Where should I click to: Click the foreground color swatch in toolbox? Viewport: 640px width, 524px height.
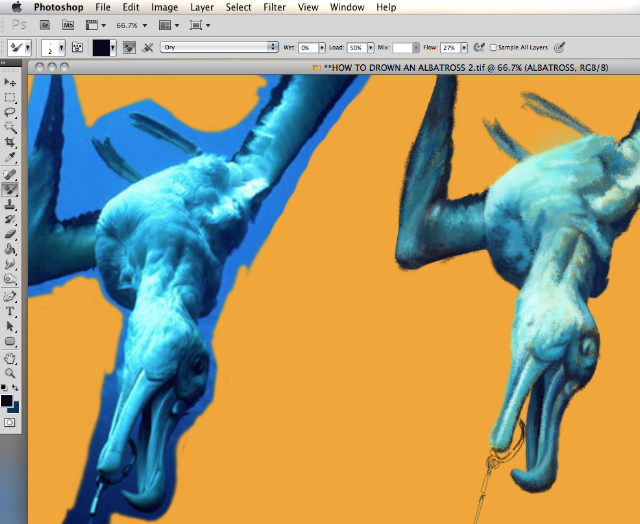[x=6, y=400]
